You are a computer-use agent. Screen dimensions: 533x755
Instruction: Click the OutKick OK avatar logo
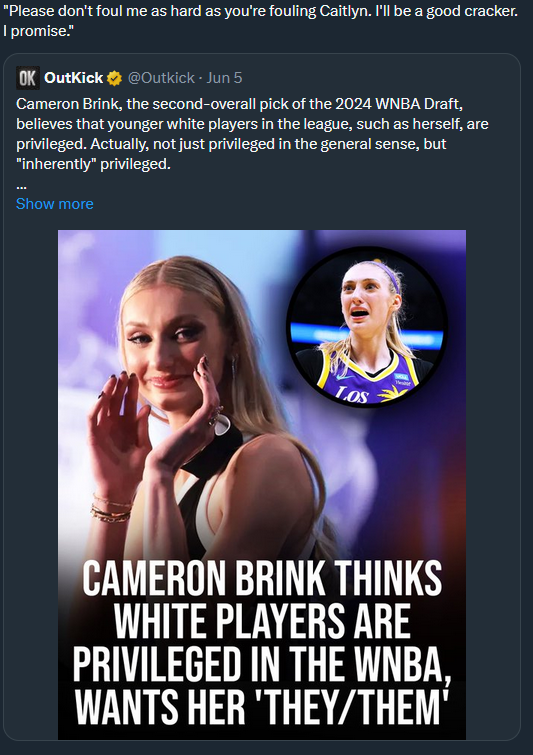click(x=27, y=78)
